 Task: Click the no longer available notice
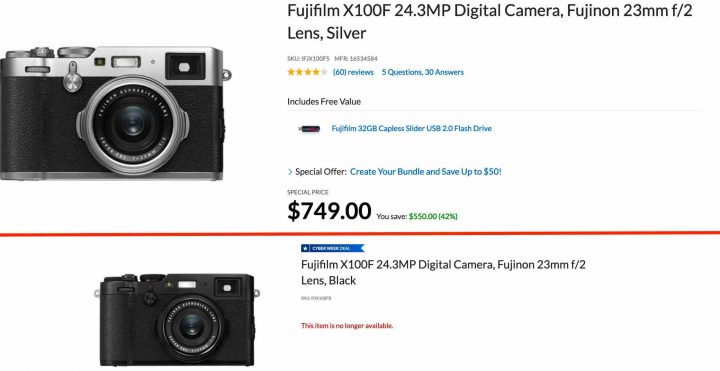(x=347, y=326)
